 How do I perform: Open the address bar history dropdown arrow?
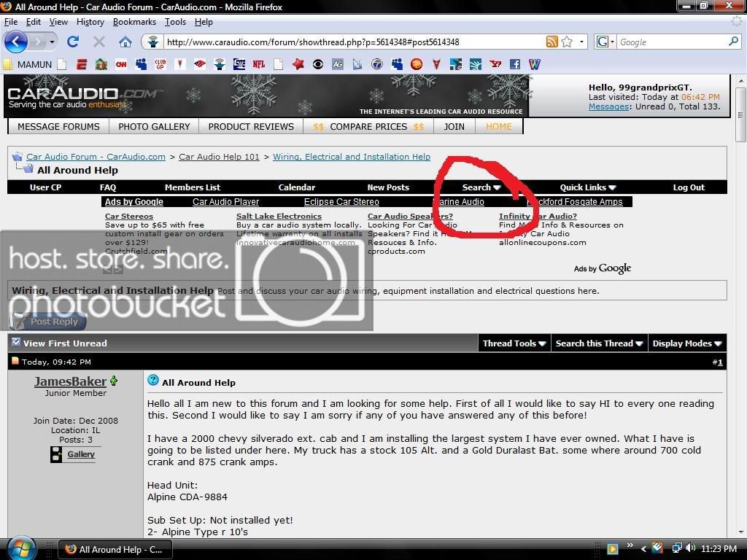pos(581,42)
